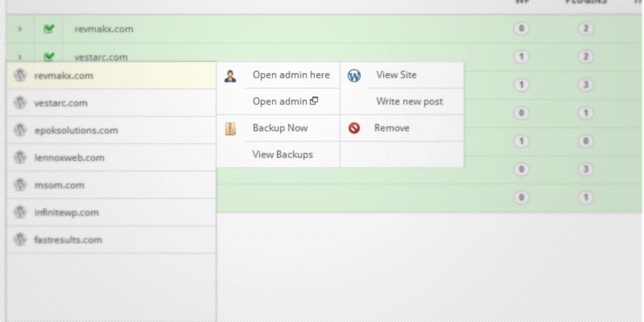Select epoksolutions.com in the site list
This screenshot has height=322, width=644.
point(111,130)
